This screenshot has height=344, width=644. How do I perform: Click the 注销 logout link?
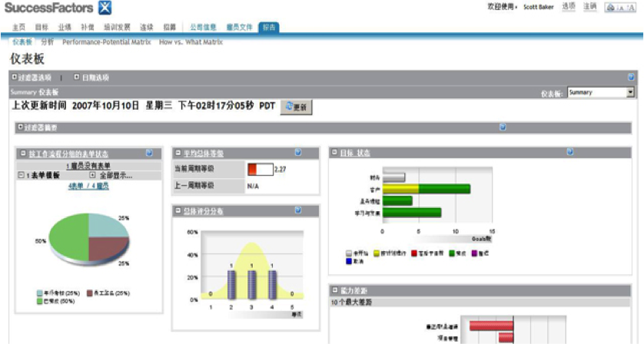pos(589,7)
